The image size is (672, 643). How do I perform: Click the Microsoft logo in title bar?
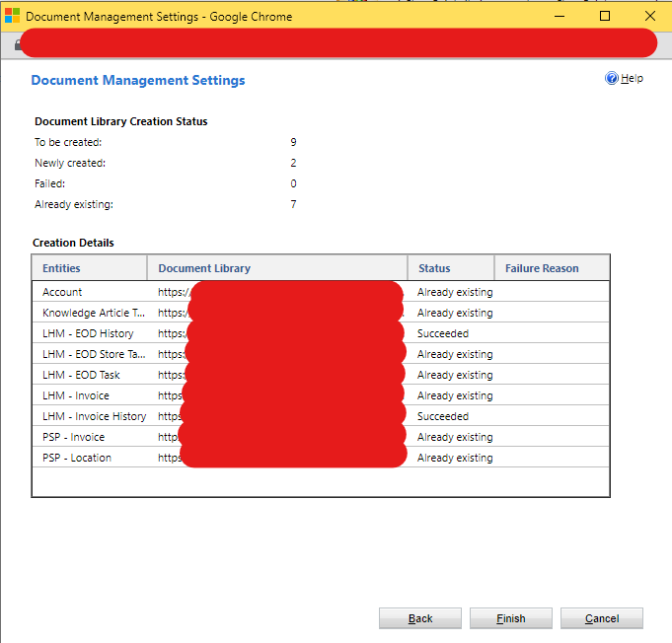click(13, 16)
